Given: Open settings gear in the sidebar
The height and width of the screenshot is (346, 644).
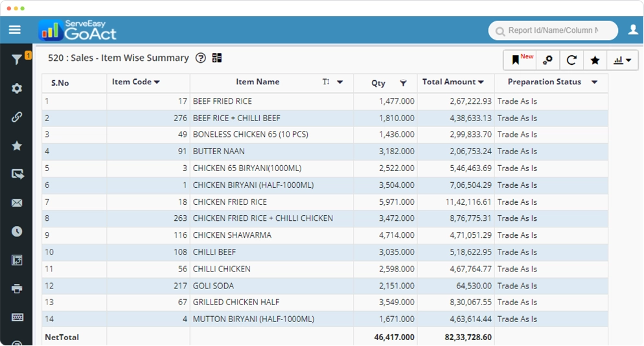Looking at the screenshot, I should (17, 89).
